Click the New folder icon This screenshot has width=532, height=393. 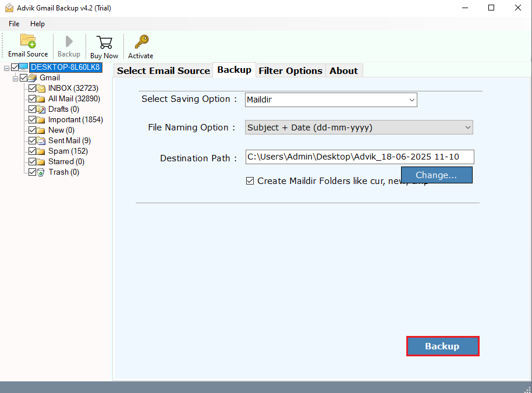tap(41, 130)
